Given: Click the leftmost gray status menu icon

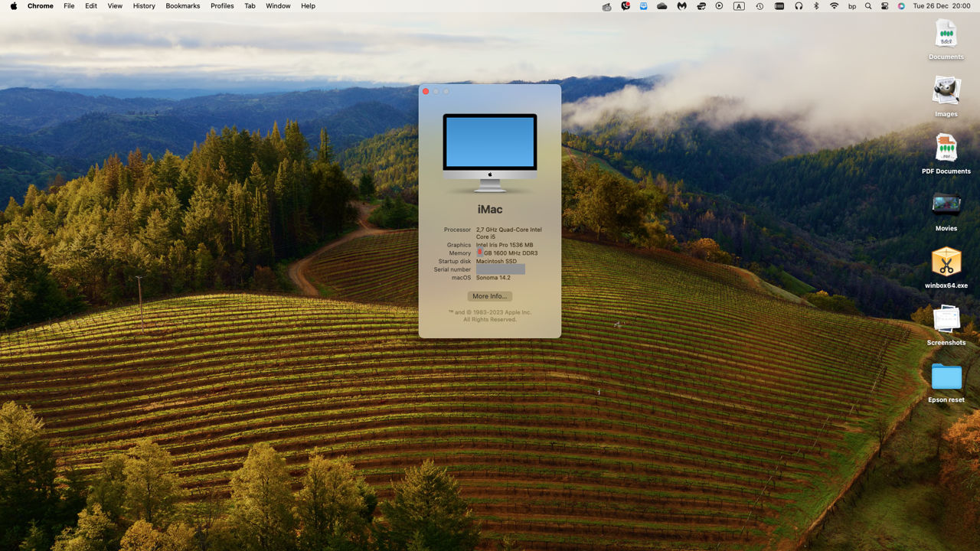Looking at the screenshot, I should tap(606, 5).
